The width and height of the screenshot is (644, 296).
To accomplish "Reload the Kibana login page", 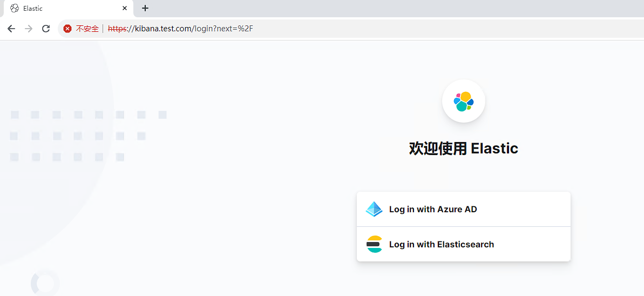I will [x=46, y=29].
